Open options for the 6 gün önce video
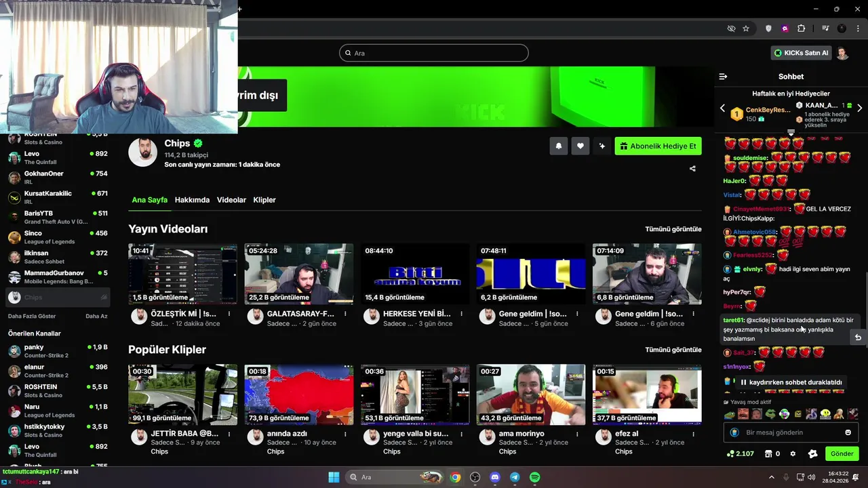Viewport: 868px width, 488px height. (x=693, y=314)
